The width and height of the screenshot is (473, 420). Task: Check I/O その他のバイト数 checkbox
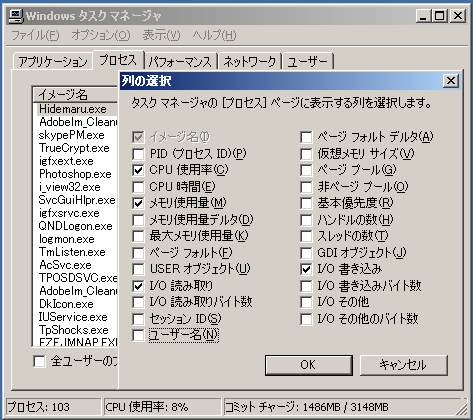306,319
